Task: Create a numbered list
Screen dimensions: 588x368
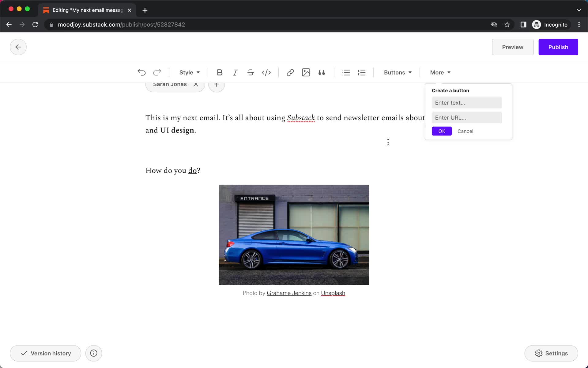Action: [361, 72]
